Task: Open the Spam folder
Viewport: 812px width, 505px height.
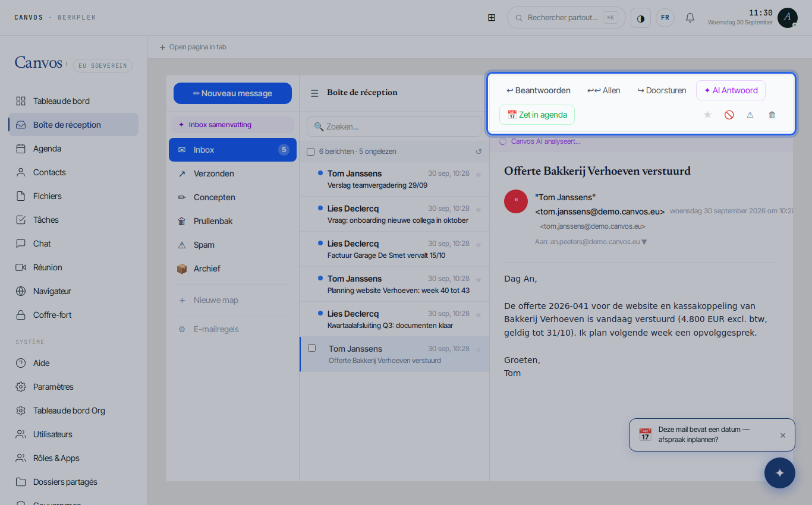Action: click(x=232, y=245)
